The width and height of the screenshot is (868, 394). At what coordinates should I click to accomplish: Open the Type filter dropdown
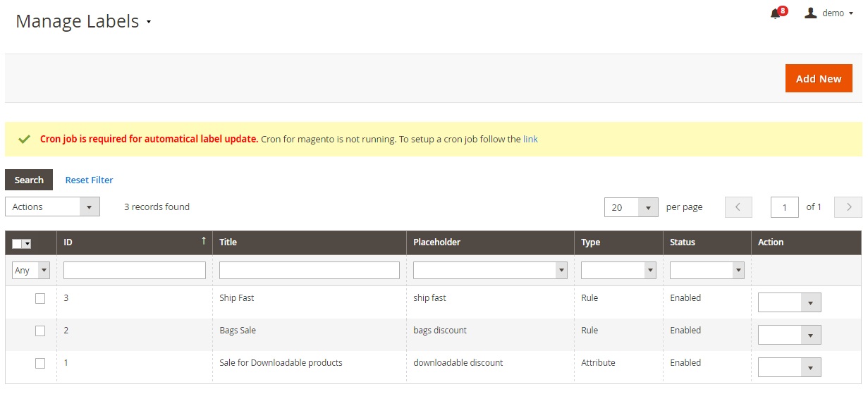(x=618, y=270)
